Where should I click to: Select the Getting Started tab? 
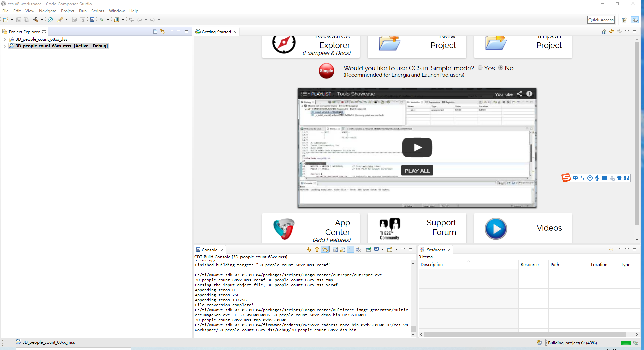[216, 32]
